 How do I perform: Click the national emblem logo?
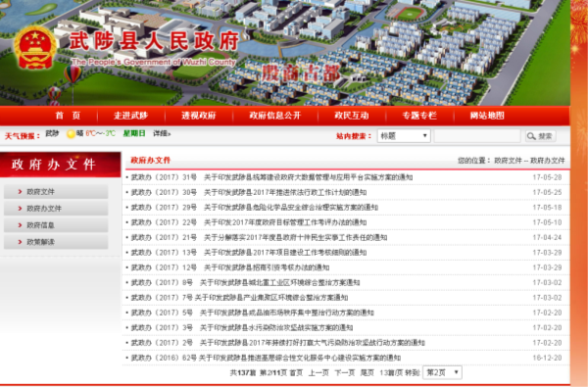(35, 48)
